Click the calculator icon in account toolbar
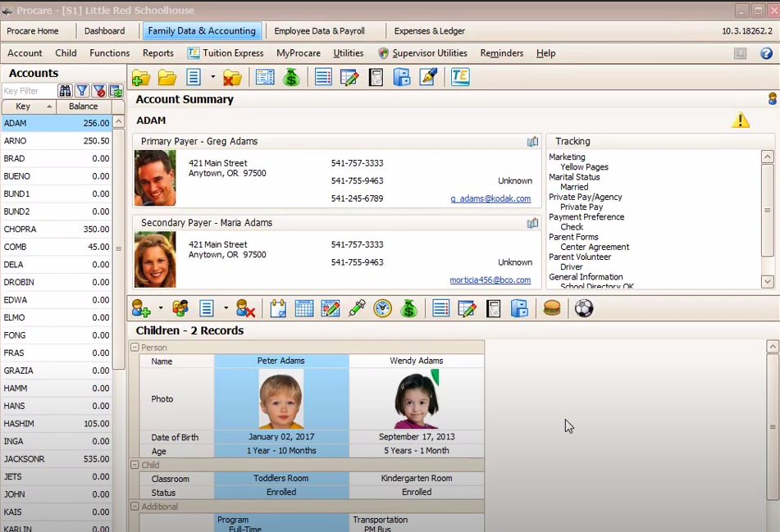 [x=376, y=78]
